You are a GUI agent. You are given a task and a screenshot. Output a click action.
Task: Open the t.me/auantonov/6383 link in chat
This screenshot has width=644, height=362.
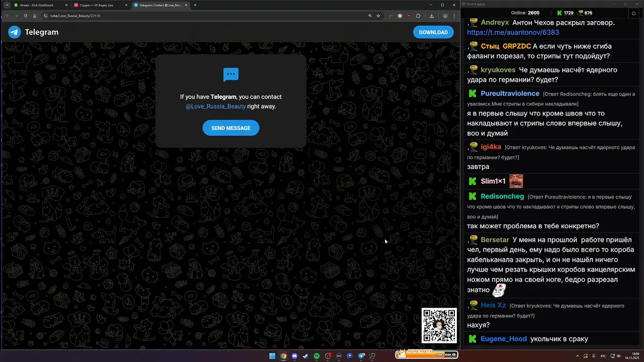(513, 32)
